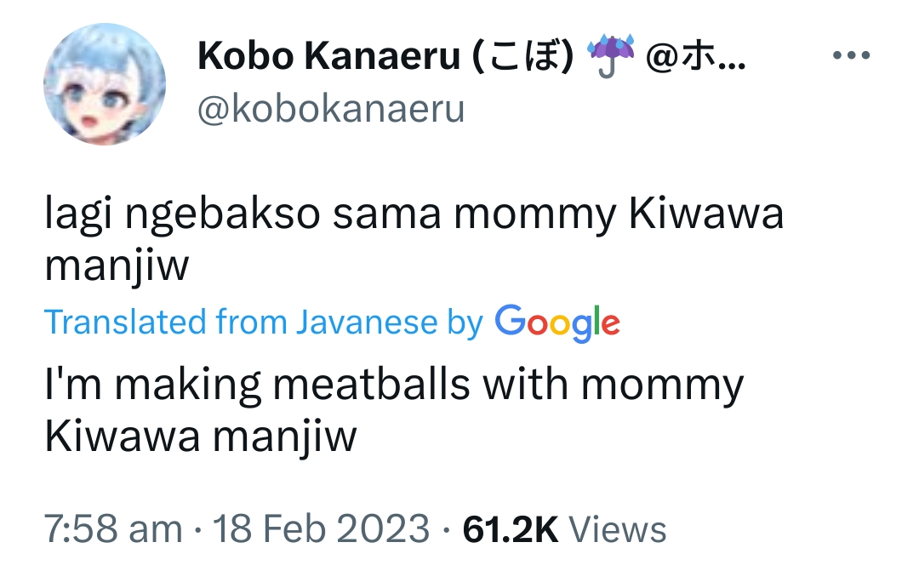
Task: Click "Kiwawa" in the original tweet line
Action: [705, 216]
